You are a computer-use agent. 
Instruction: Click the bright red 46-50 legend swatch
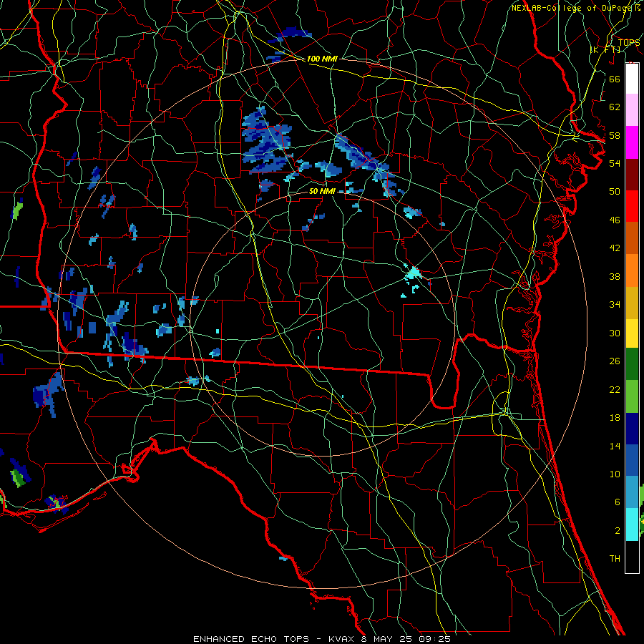coord(632,206)
